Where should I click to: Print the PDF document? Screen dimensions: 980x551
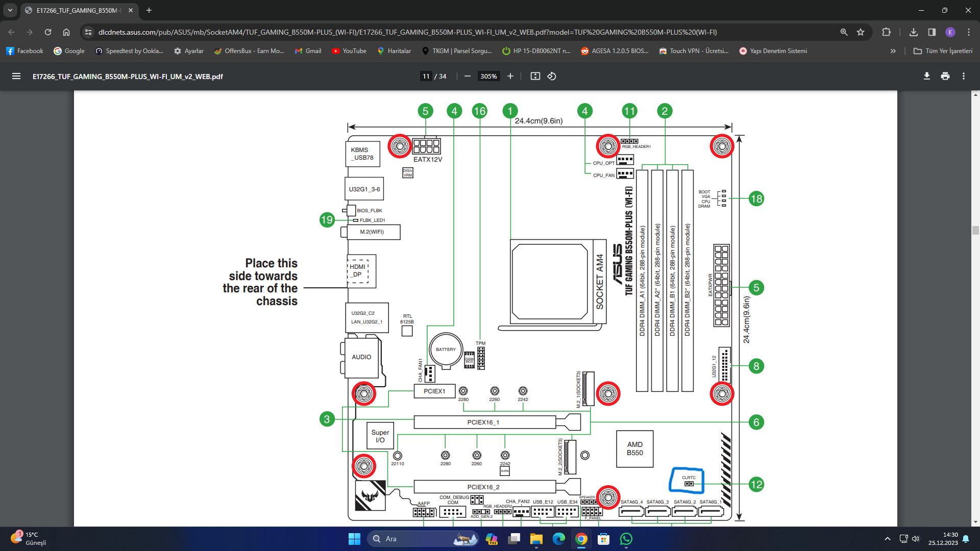point(945,76)
